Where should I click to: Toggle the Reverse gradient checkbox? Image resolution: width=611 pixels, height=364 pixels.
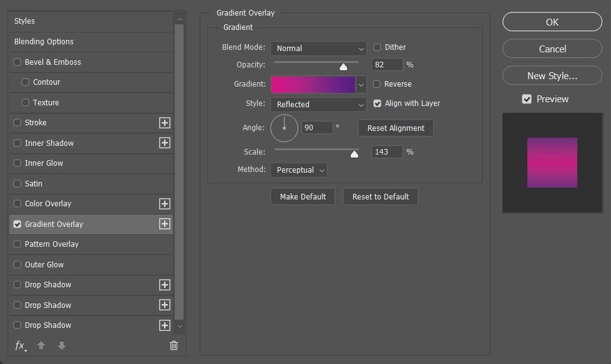tap(376, 84)
